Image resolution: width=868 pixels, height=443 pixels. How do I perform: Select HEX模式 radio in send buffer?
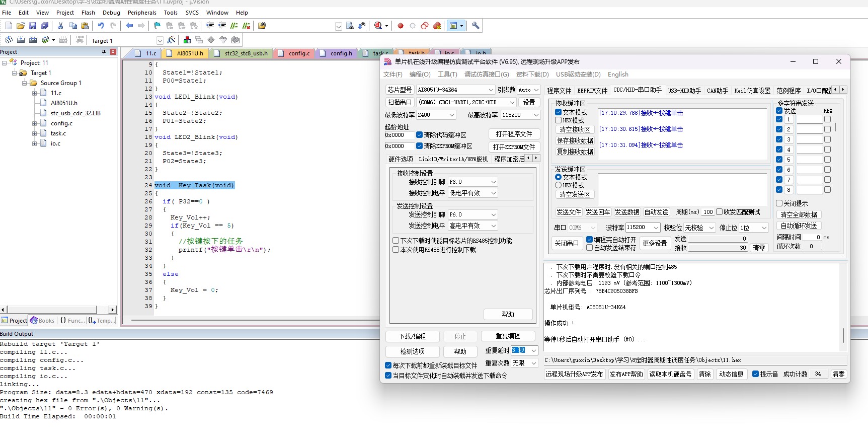click(558, 185)
